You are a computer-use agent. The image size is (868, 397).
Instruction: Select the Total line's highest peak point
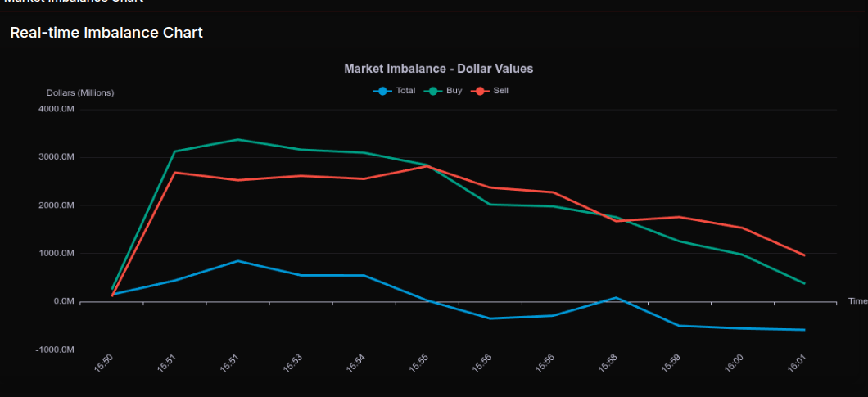[237, 261]
